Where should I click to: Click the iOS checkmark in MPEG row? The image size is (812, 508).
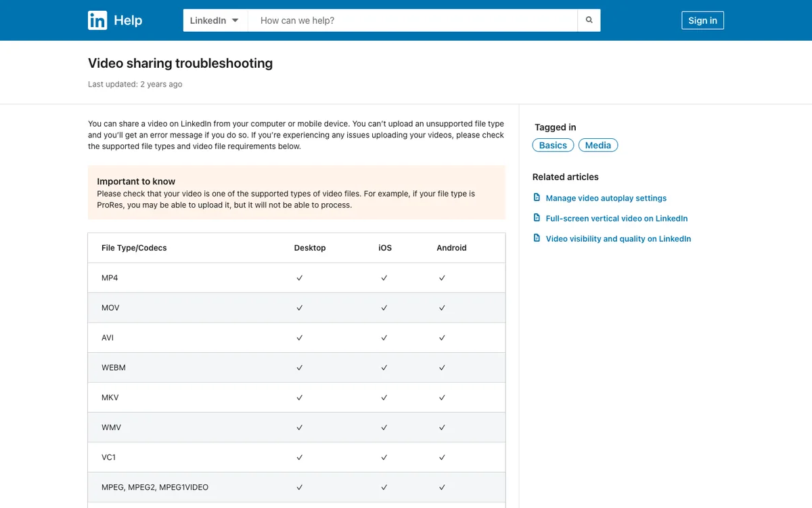point(384,487)
